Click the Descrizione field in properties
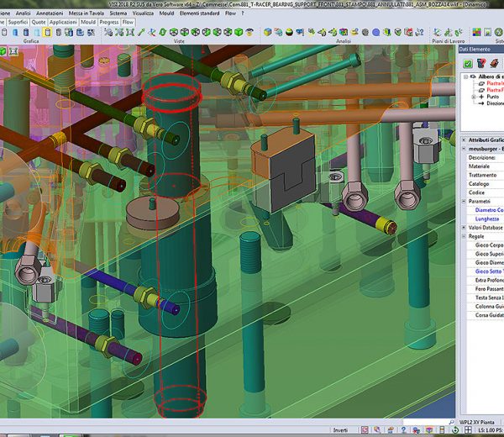Screen dimensions: 504x437 pos(482,157)
